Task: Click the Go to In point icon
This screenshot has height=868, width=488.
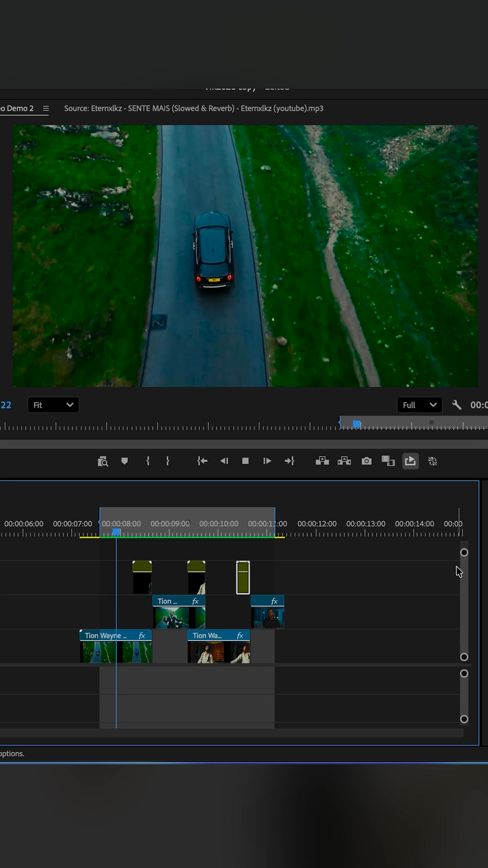Action: 202,461
